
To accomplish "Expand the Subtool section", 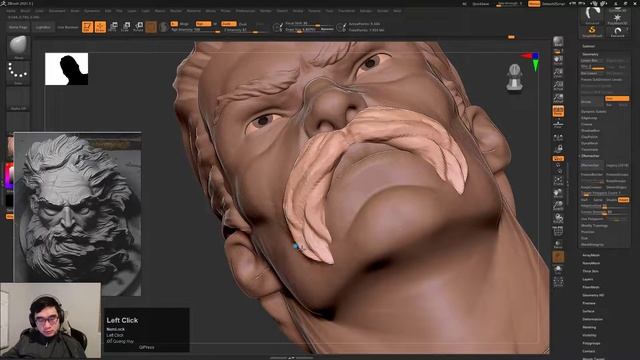I will coord(588,46).
